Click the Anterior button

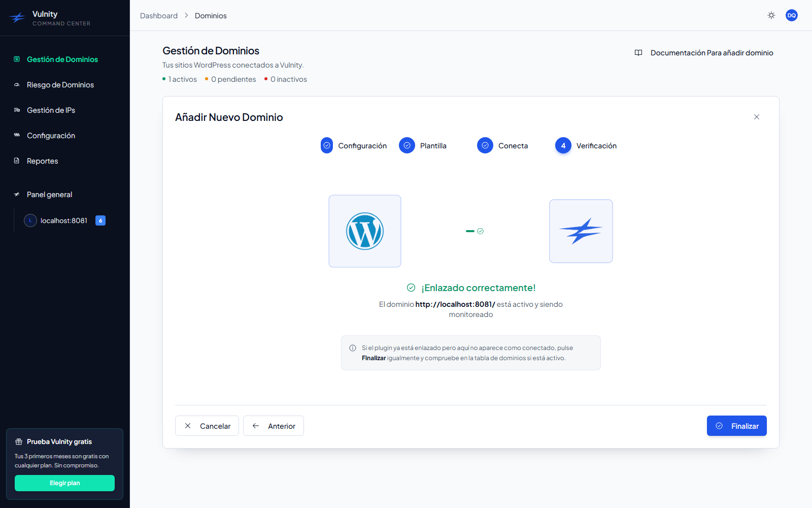(x=274, y=426)
